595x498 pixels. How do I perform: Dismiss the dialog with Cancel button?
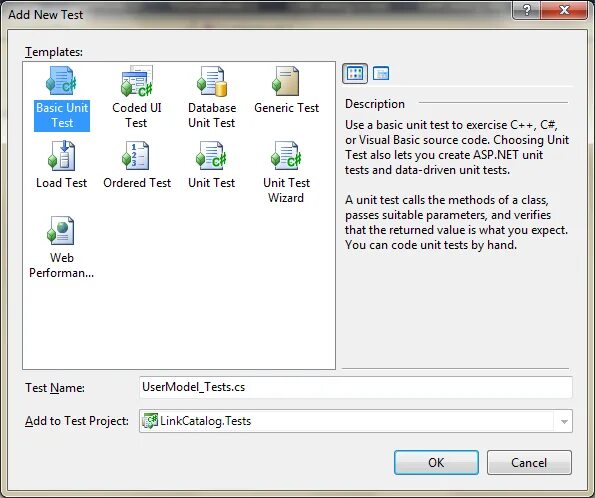coord(529,462)
